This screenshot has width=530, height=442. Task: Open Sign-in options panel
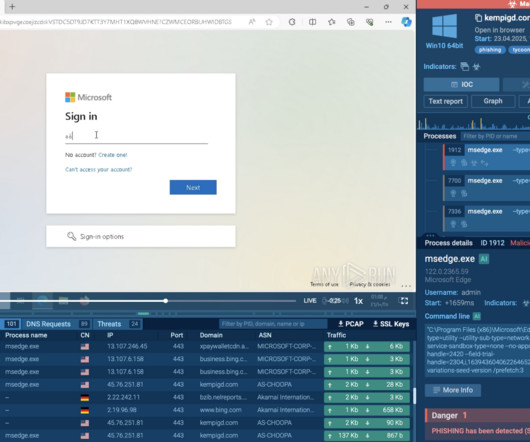141,236
